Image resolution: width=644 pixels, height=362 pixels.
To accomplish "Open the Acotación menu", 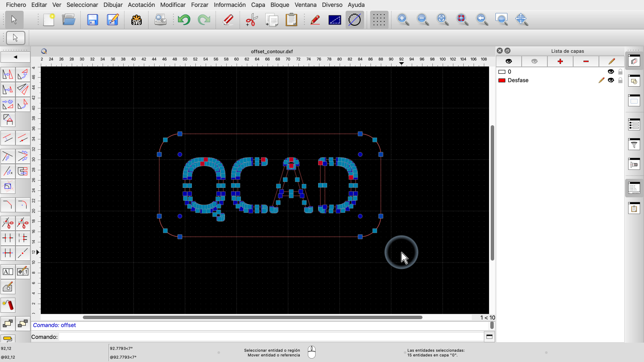I will (x=141, y=5).
